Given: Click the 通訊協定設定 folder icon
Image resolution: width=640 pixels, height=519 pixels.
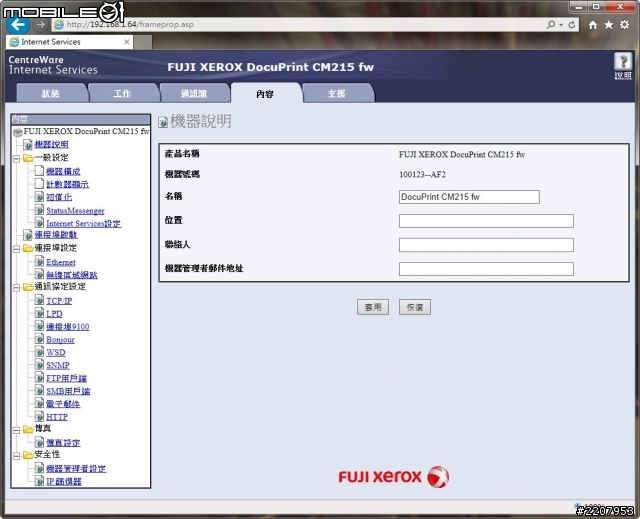Looking at the screenshot, I should [28, 287].
